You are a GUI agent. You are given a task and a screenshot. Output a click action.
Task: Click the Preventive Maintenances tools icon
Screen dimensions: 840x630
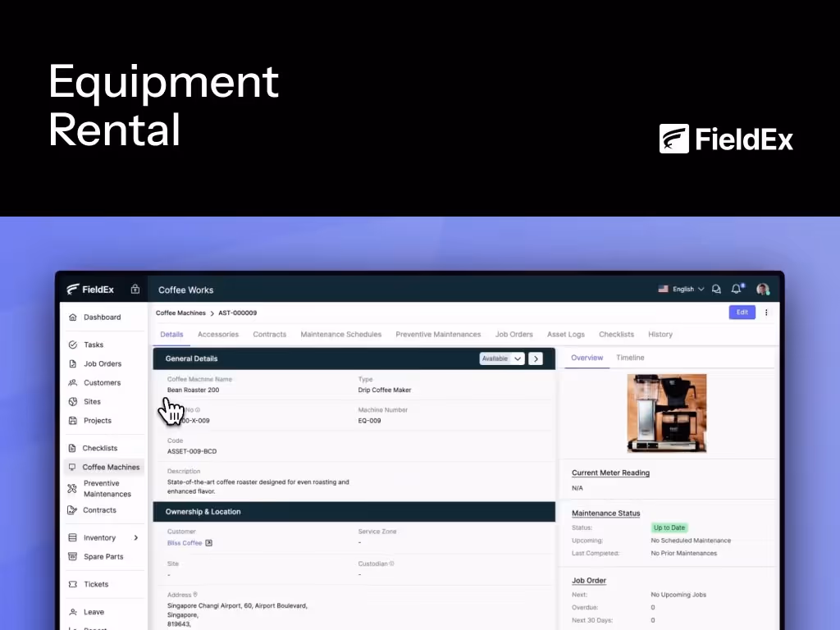tap(72, 489)
